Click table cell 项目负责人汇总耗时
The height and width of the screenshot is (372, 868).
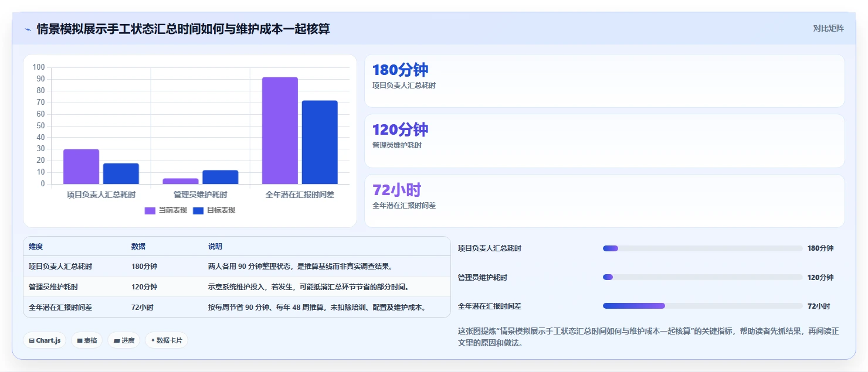tap(60, 267)
